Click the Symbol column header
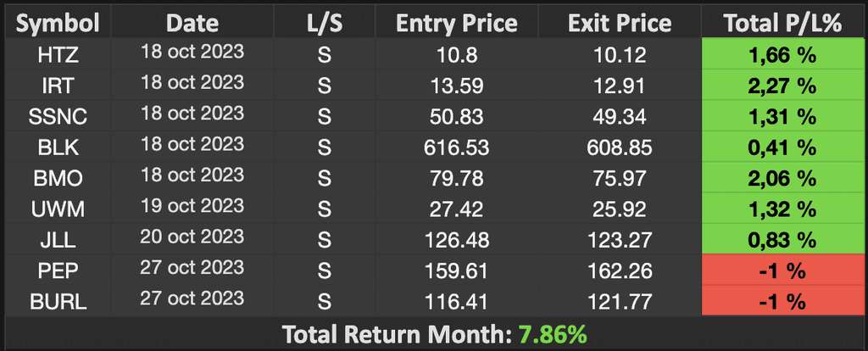This screenshot has width=868, height=351. coord(58,23)
